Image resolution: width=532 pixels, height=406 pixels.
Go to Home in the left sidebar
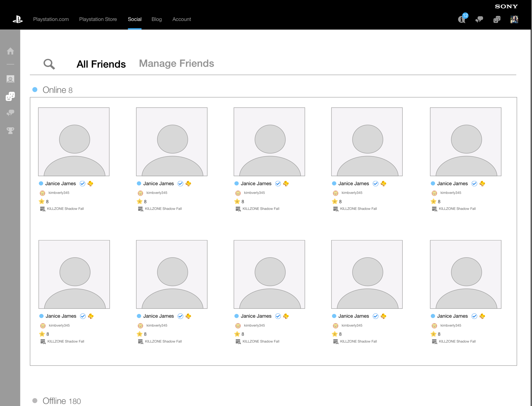[10, 51]
